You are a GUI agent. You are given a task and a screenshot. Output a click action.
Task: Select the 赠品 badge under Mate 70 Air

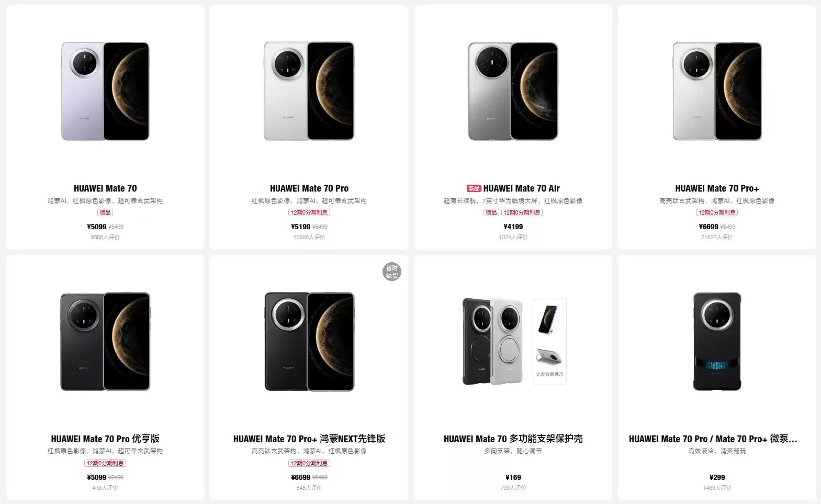491,212
